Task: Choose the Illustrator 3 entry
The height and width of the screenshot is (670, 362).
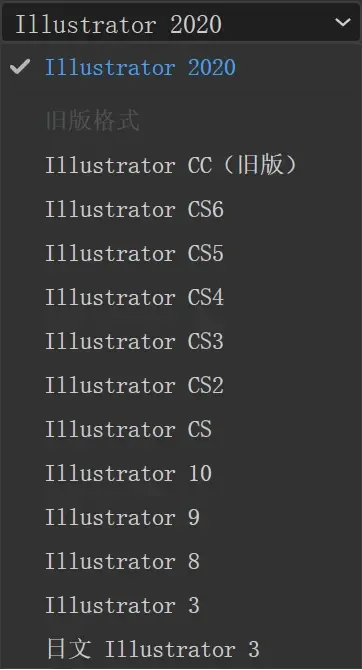Action: (181, 605)
